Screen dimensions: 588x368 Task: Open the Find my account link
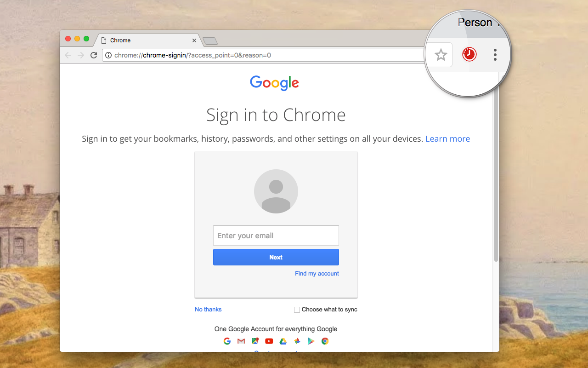(317, 273)
